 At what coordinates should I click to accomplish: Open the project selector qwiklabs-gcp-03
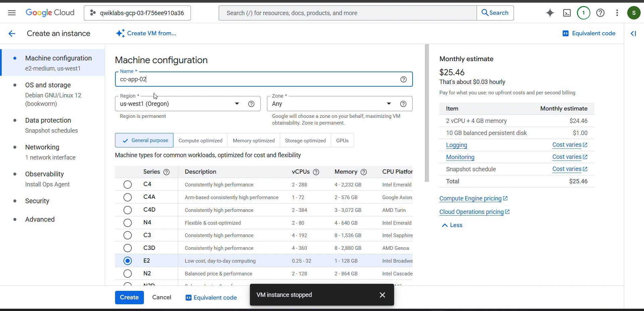coord(137,13)
